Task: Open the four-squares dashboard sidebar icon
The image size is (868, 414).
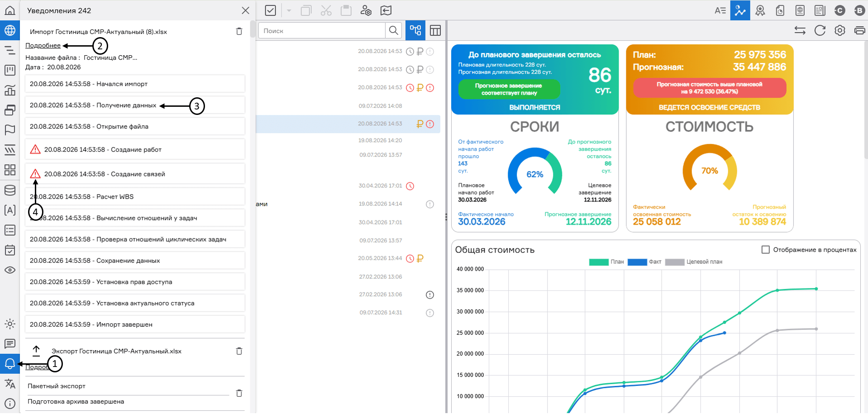Action: tap(10, 170)
